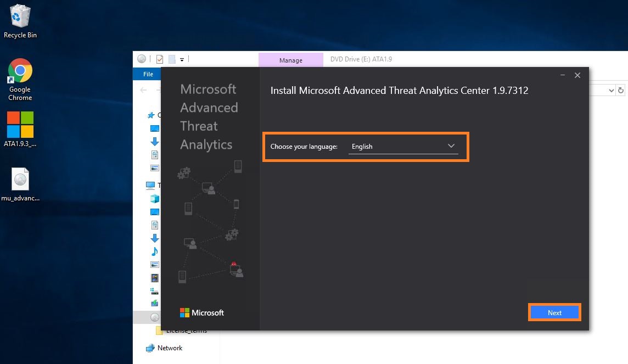Select the Music note icon in sidebar
The height and width of the screenshot is (364, 628).
click(155, 251)
